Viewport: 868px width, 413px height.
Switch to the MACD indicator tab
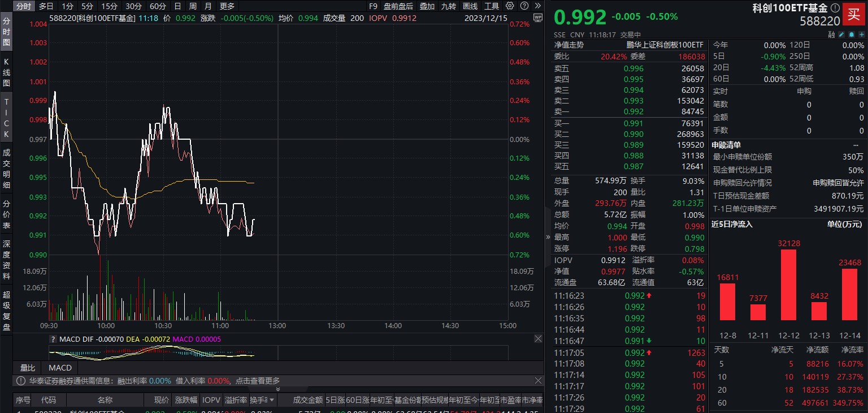pos(60,368)
